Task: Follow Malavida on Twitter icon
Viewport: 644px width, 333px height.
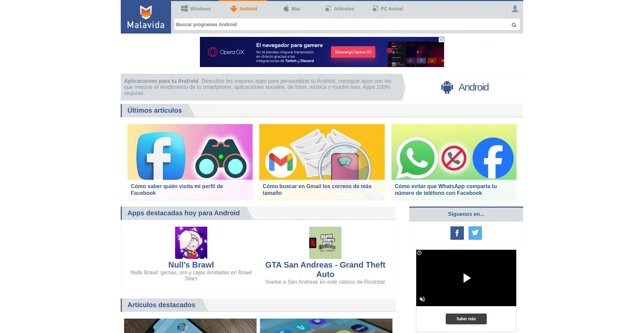Action: pyautogui.click(x=475, y=233)
